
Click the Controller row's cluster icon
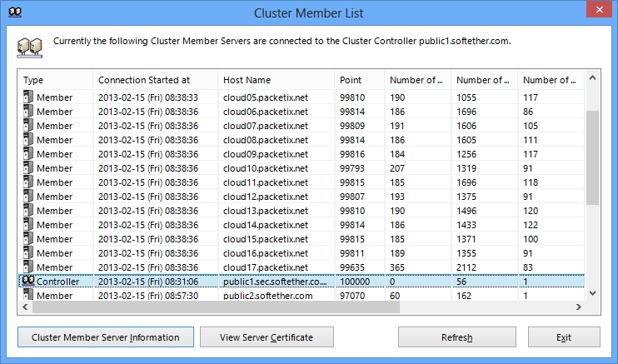28,281
